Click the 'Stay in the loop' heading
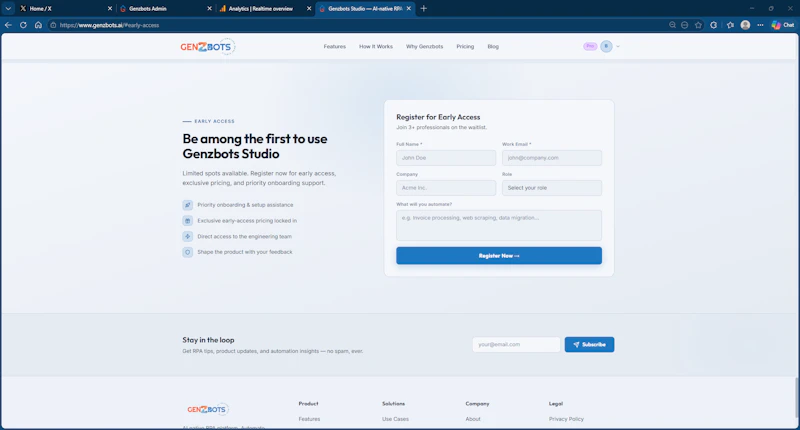Screen dimensions: 800x430 point(209,340)
